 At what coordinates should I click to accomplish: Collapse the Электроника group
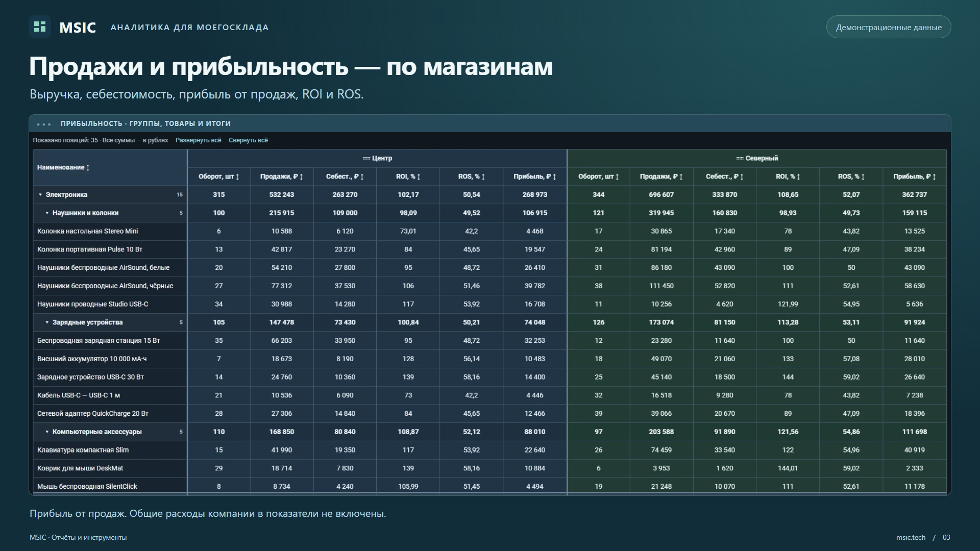click(40, 195)
